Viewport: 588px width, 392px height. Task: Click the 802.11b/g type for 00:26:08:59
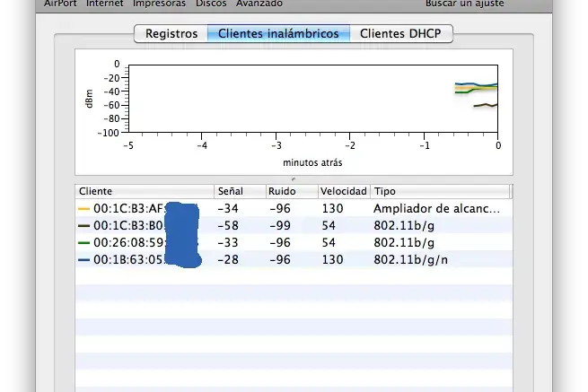pos(404,243)
